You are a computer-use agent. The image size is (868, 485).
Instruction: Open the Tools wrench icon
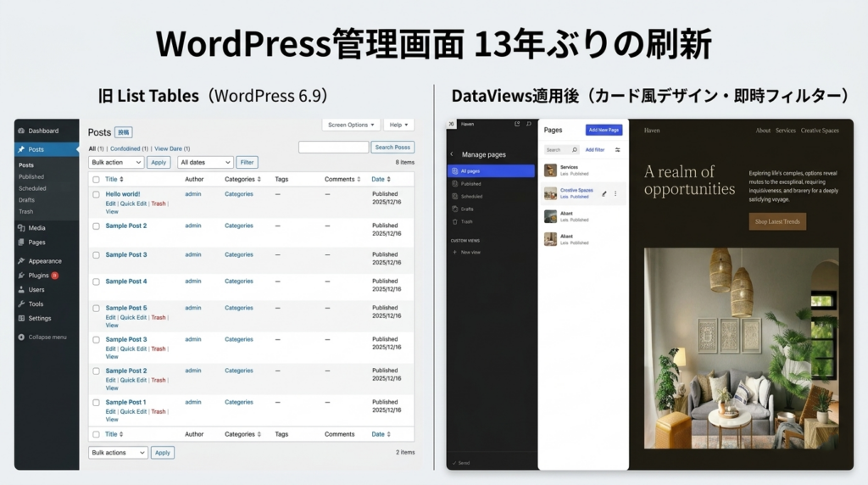pos(21,304)
